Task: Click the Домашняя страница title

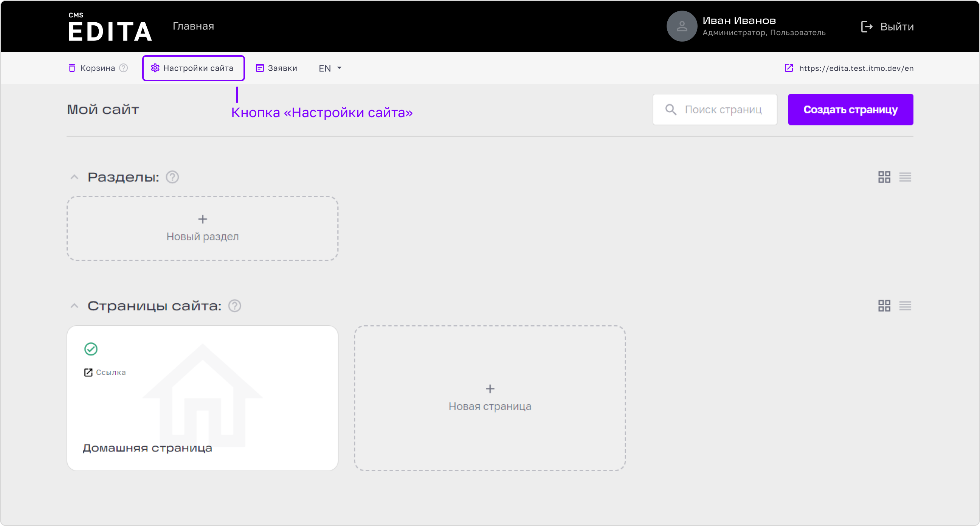Action: [x=147, y=448]
